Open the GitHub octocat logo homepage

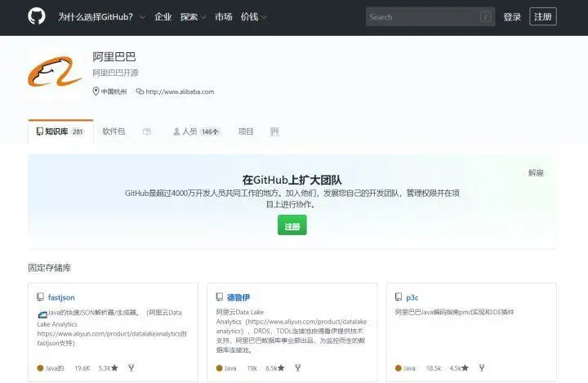[x=37, y=16]
